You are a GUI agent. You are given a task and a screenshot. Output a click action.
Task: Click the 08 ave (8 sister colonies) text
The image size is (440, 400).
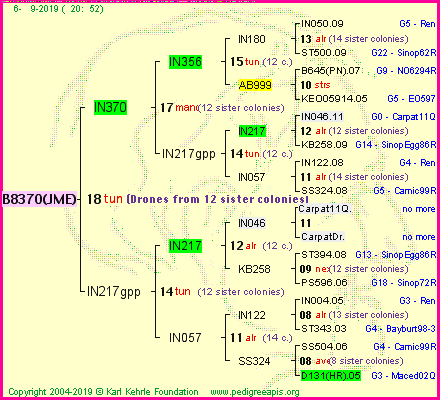[x=352, y=361]
